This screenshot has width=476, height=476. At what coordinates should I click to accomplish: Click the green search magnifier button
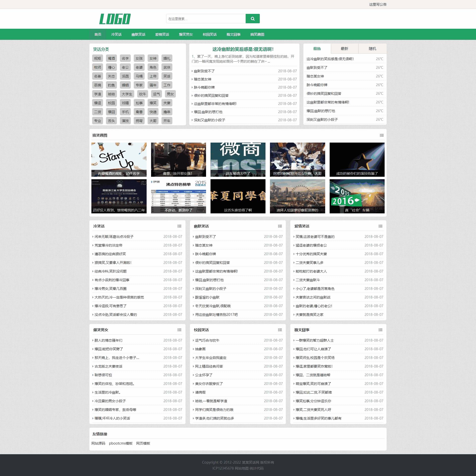click(x=252, y=19)
